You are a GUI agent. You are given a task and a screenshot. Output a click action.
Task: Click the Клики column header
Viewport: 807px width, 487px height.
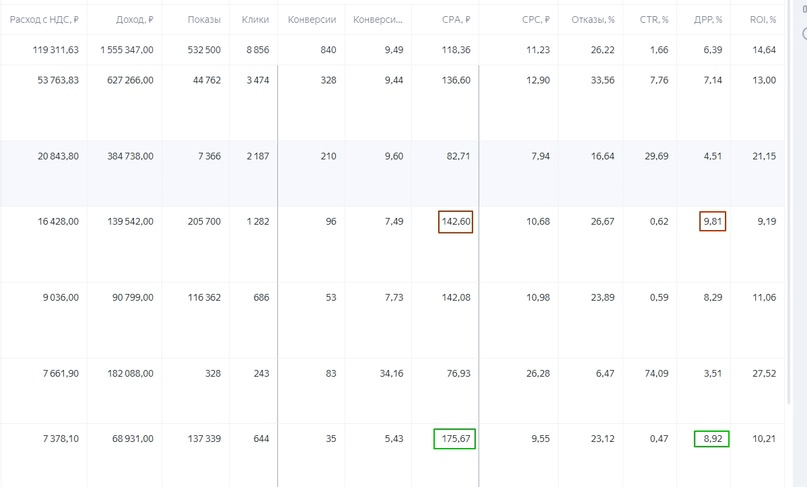pyautogui.click(x=255, y=20)
